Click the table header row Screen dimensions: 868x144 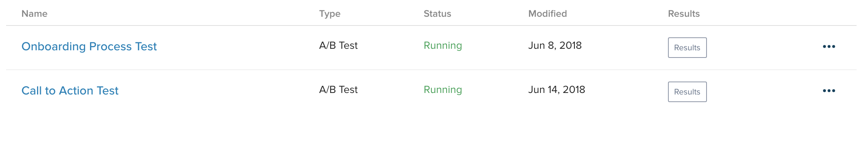coord(431,14)
